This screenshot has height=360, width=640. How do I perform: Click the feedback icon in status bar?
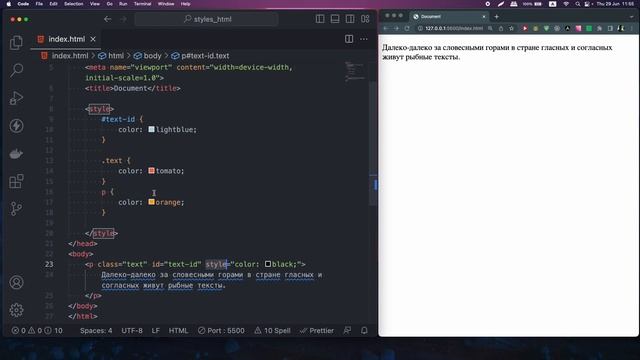point(347,331)
